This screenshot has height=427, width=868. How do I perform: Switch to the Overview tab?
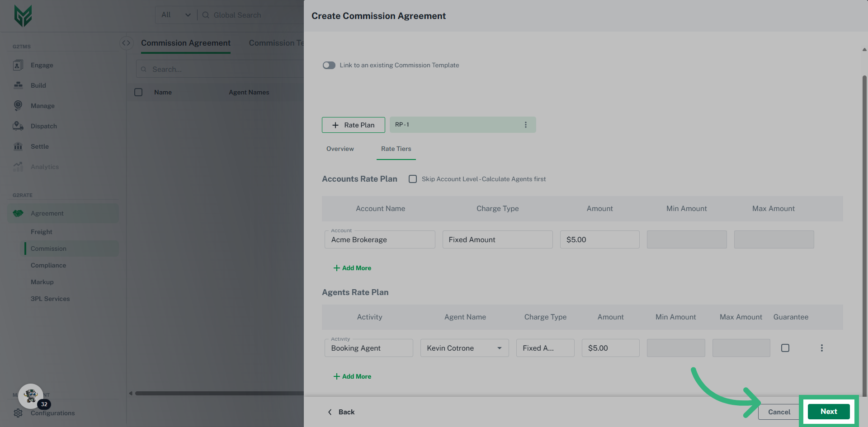point(340,149)
